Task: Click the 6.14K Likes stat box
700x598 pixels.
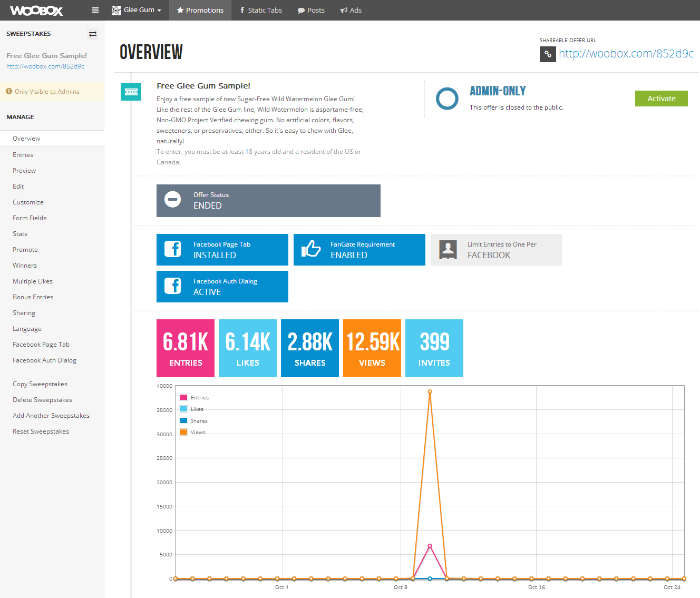Action: point(248,348)
